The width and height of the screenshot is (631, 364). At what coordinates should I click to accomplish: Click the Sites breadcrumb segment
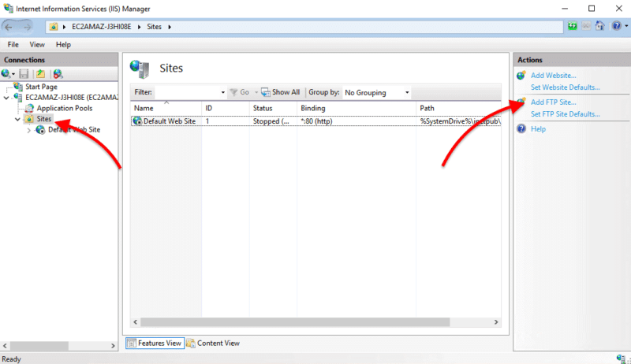[154, 27]
